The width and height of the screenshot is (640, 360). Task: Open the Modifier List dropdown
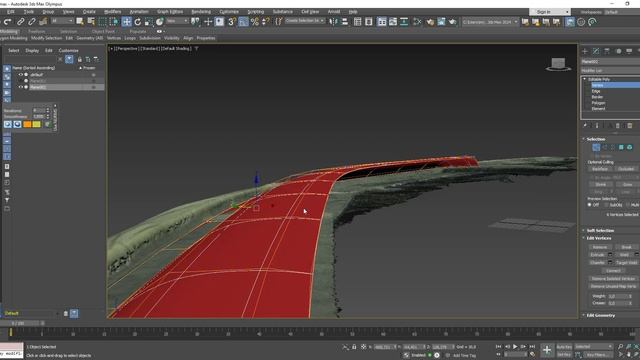coord(610,71)
